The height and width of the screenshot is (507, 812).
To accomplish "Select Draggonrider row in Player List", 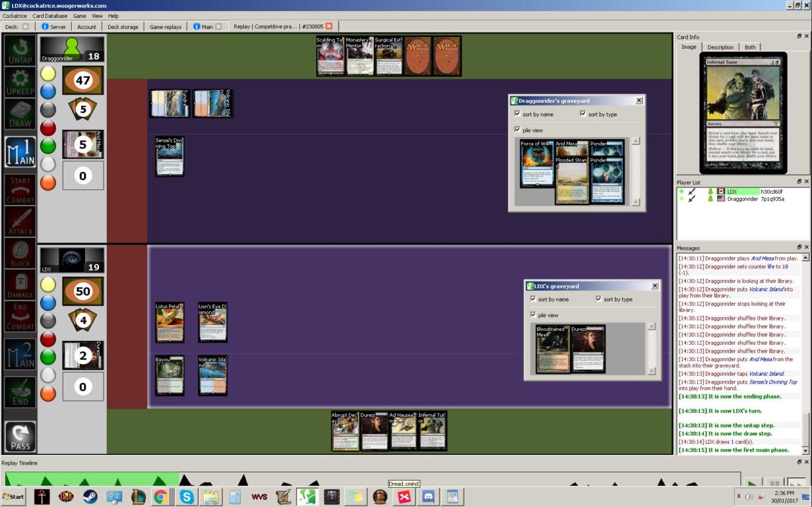I will pyautogui.click(x=743, y=199).
